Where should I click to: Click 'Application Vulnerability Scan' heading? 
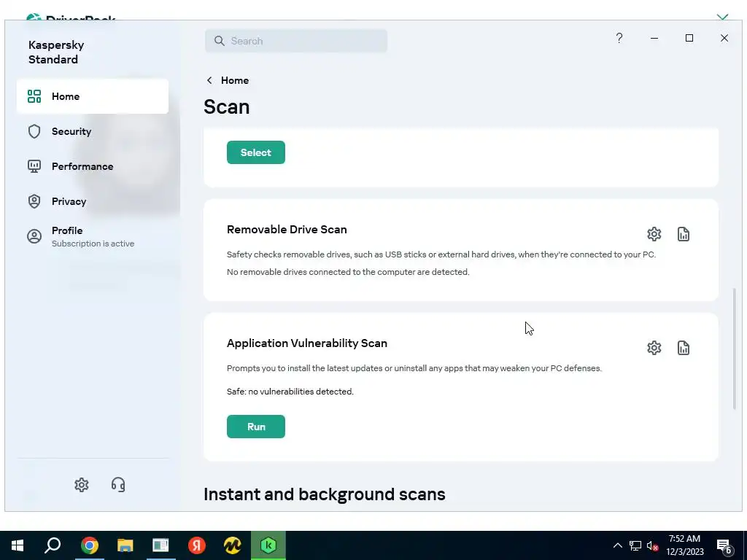pyautogui.click(x=307, y=343)
